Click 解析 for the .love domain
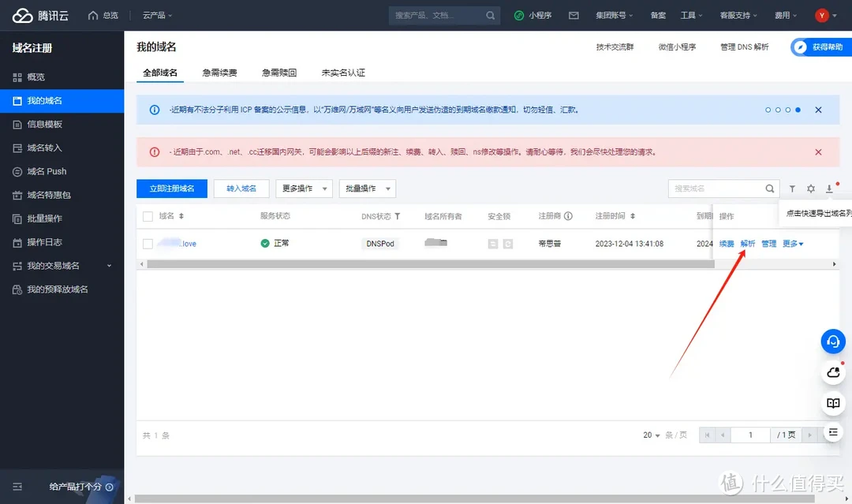The width and height of the screenshot is (852, 504). coord(748,244)
